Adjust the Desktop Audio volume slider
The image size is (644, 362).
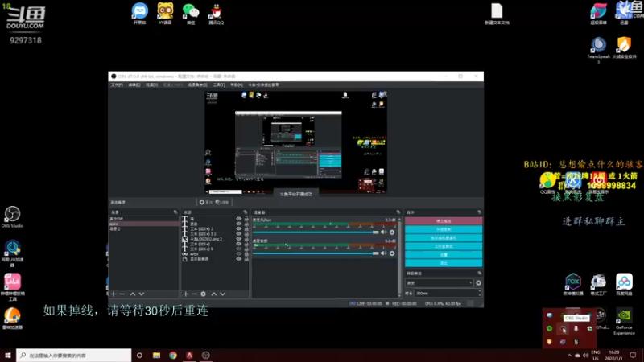point(316,253)
